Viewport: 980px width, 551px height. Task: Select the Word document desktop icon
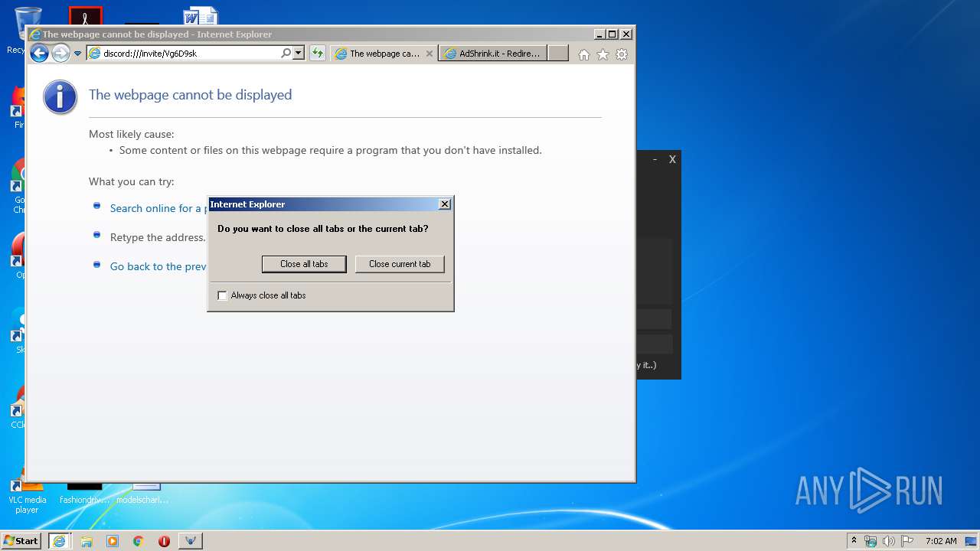[x=201, y=16]
